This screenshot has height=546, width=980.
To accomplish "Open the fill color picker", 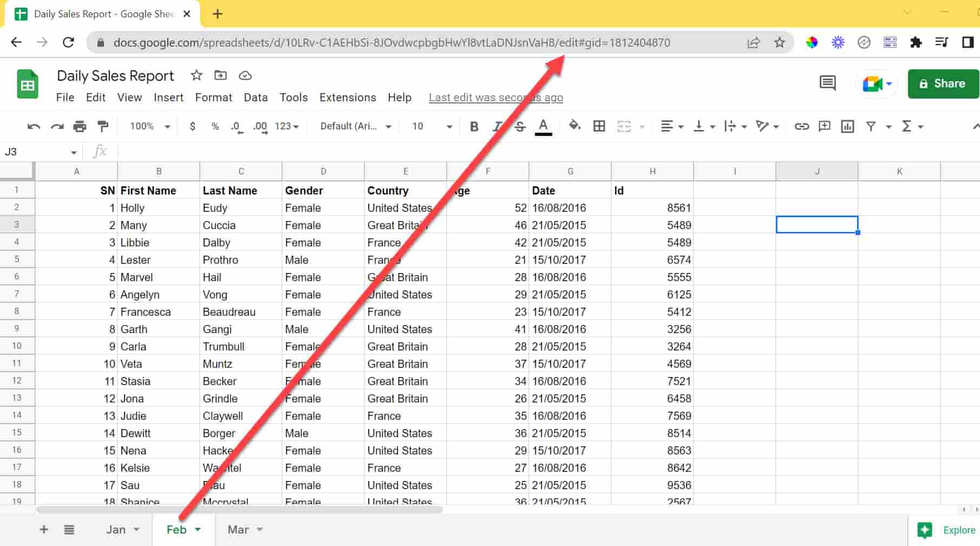I will coord(574,127).
